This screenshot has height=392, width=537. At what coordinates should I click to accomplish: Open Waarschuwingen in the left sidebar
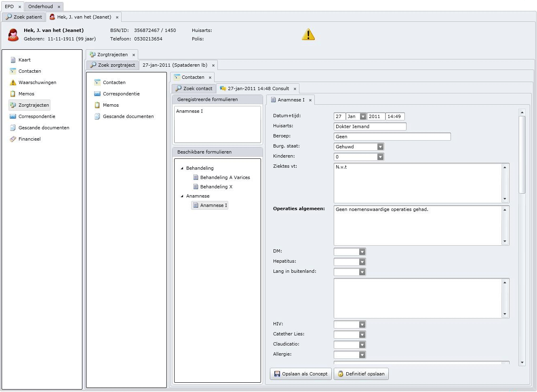37,82
